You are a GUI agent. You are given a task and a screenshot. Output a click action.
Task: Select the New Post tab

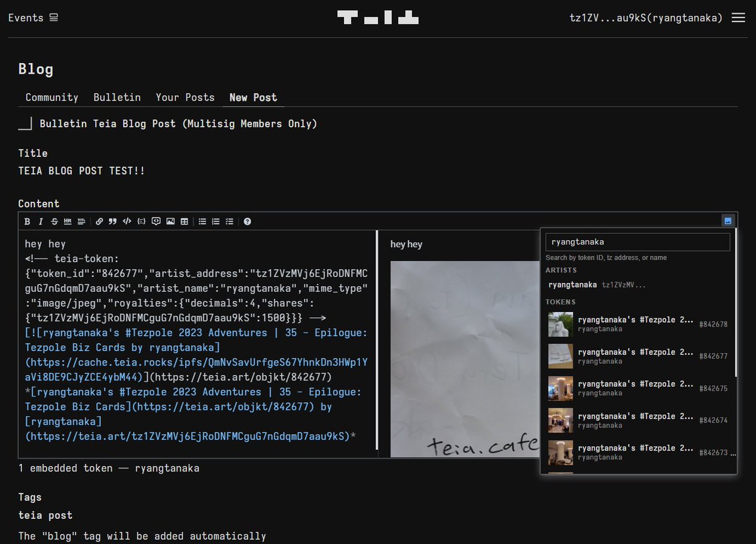tap(253, 97)
